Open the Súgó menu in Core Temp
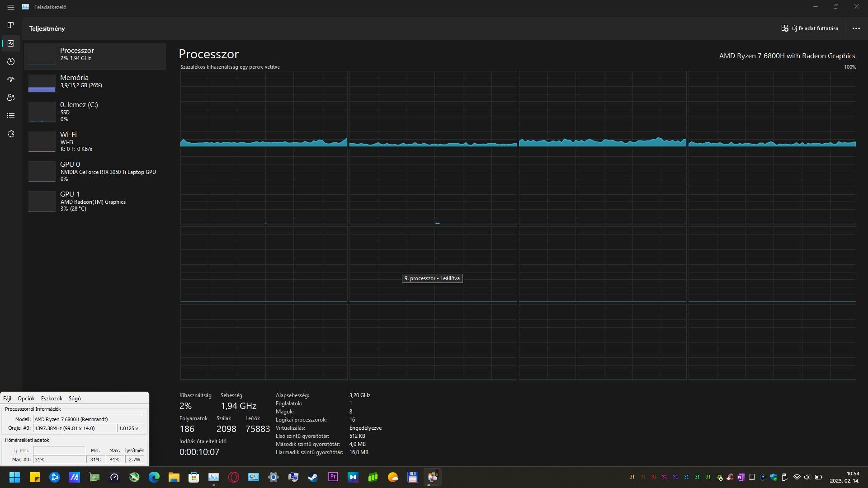Image resolution: width=868 pixels, height=488 pixels. pos(75,399)
